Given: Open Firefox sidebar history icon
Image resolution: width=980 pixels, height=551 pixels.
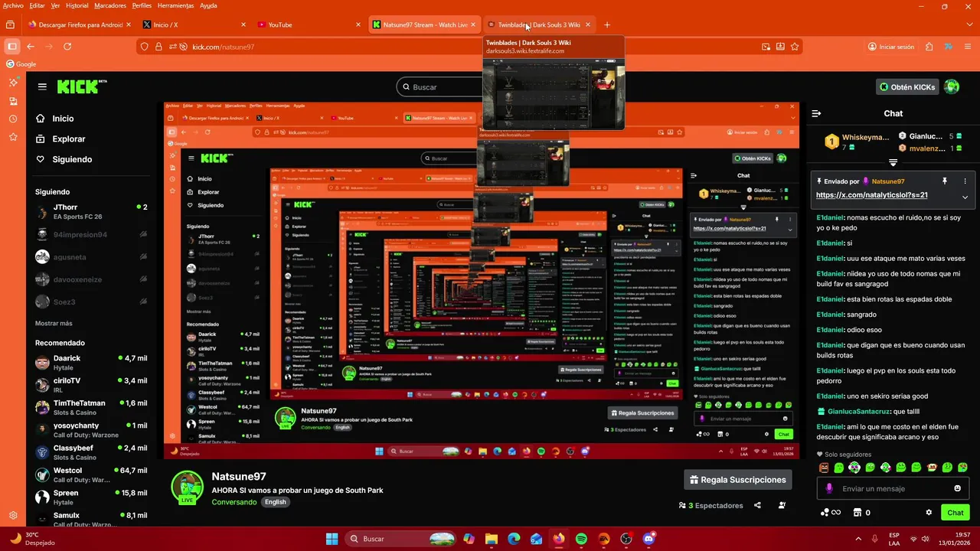Looking at the screenshot, I should [x=13, y=119].
